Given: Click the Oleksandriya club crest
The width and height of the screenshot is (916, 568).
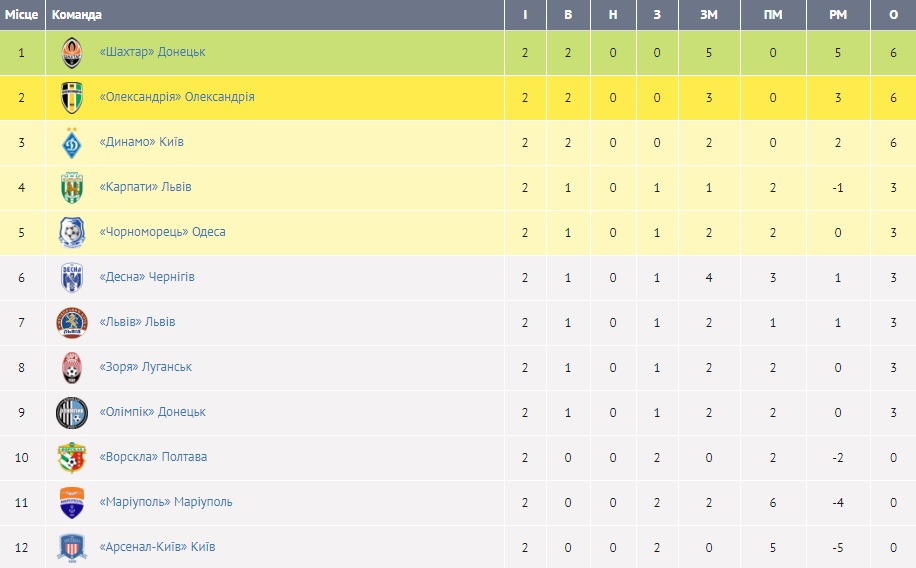Looking at the screenshot, I should click(x=72, y=97).
